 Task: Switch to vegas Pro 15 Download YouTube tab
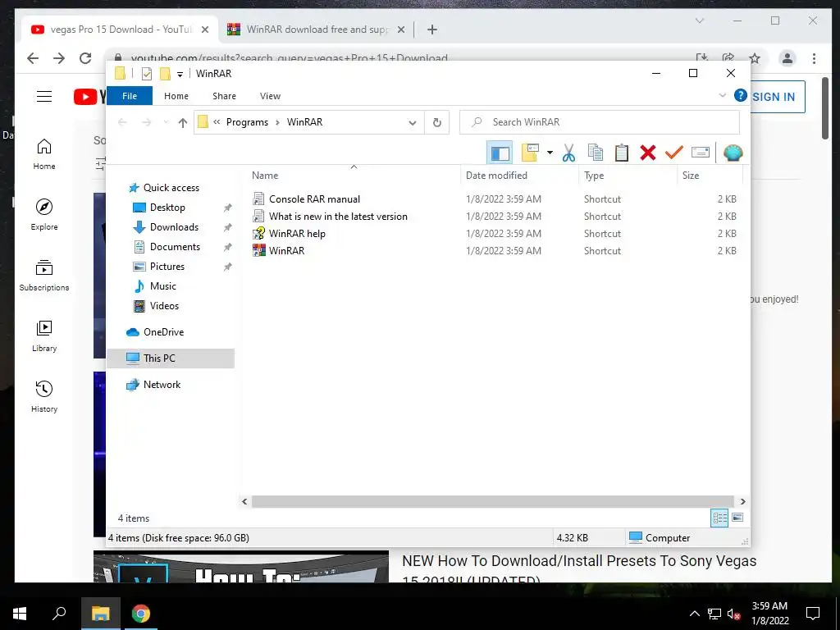[x=120, y=30]
